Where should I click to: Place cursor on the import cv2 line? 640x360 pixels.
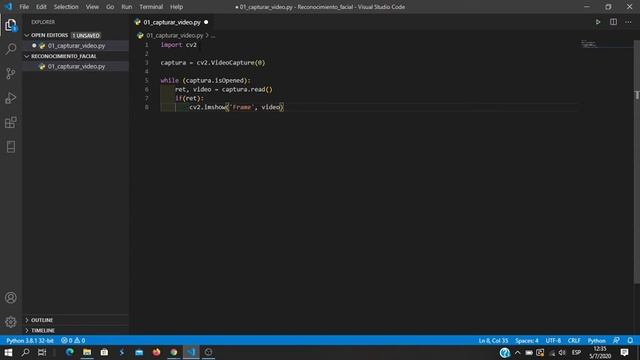click(x=178, y=45)
